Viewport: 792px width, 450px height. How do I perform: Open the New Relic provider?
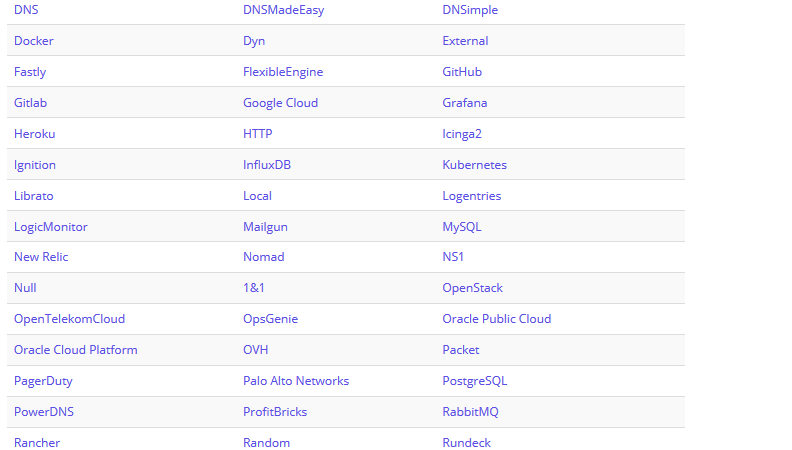pos(41,257)
